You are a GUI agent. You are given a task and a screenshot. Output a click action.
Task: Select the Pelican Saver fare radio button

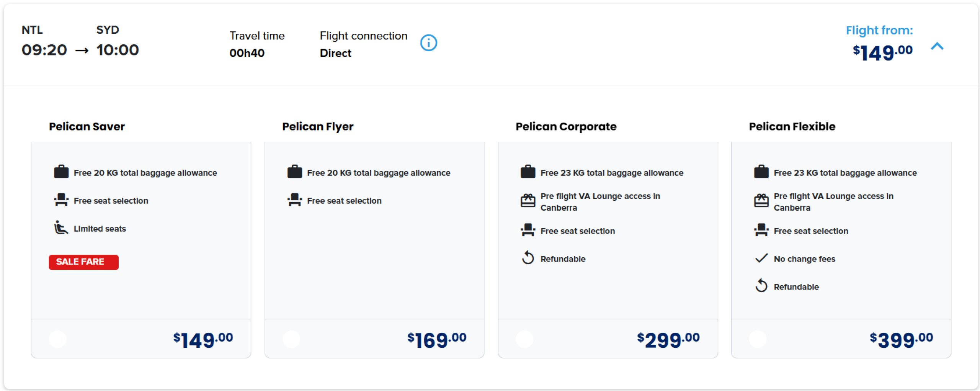[58, 339]
